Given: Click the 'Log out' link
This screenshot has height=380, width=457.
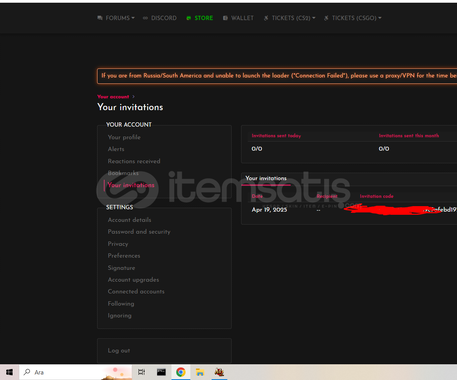Looking at the screenshot, I should 119,351.
